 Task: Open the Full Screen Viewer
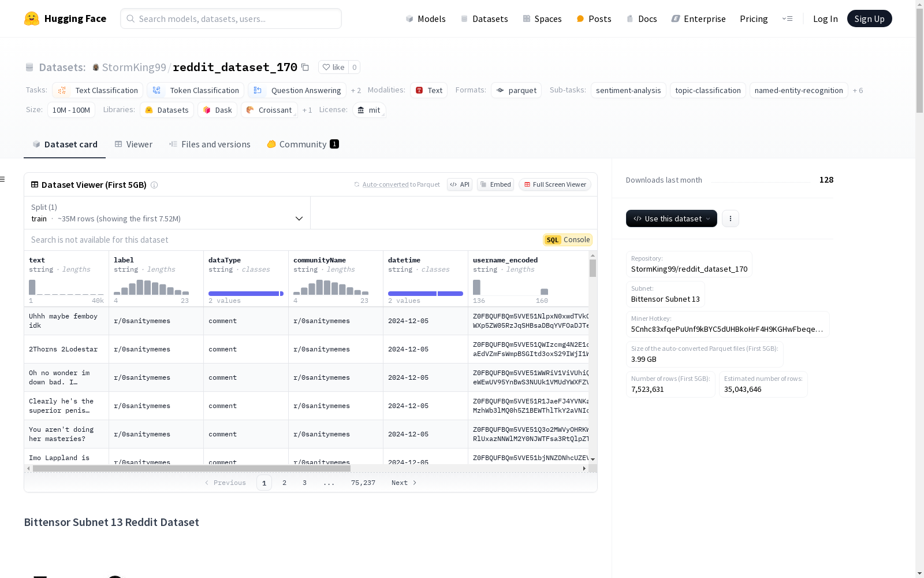tap(554, 185)
